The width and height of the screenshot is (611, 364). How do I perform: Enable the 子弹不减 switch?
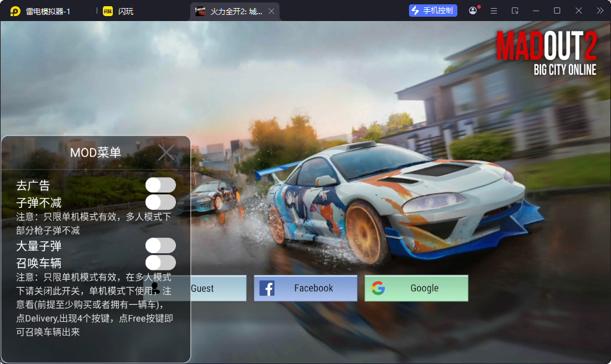click(160, 202)
